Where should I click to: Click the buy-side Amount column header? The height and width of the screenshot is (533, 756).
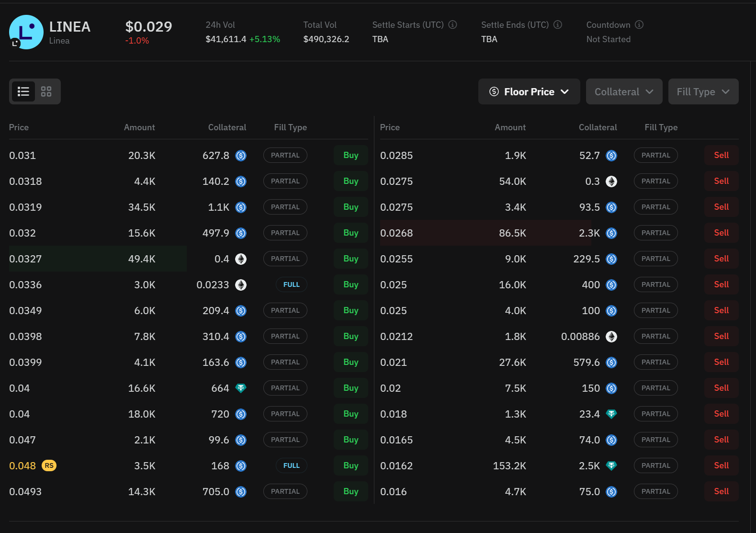pyautogui.click(x=139, y=127)
